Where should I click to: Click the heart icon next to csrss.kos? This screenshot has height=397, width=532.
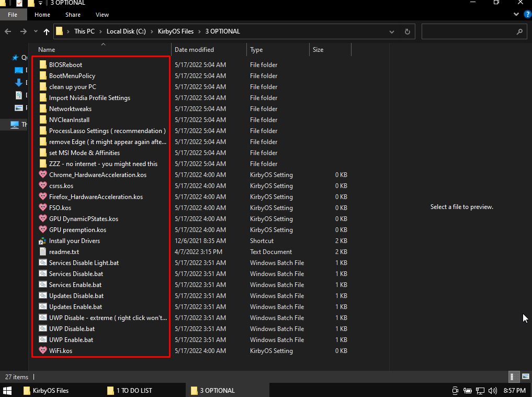point(43,185)
